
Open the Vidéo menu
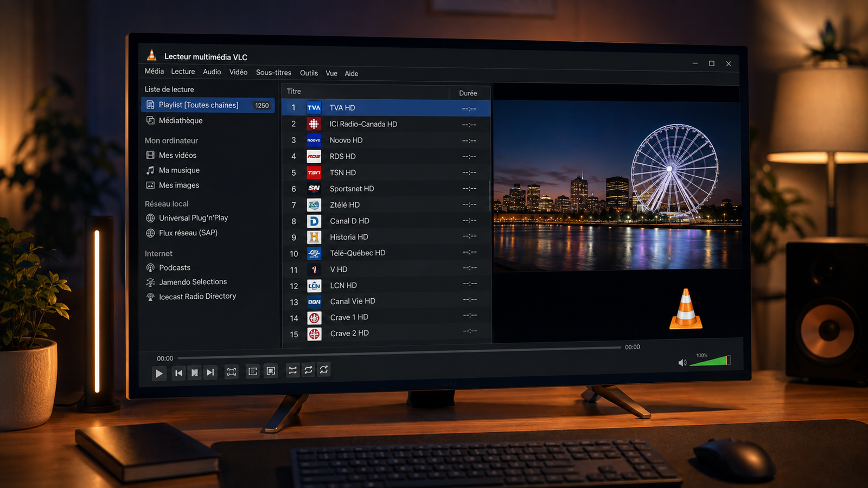[238, 72]
